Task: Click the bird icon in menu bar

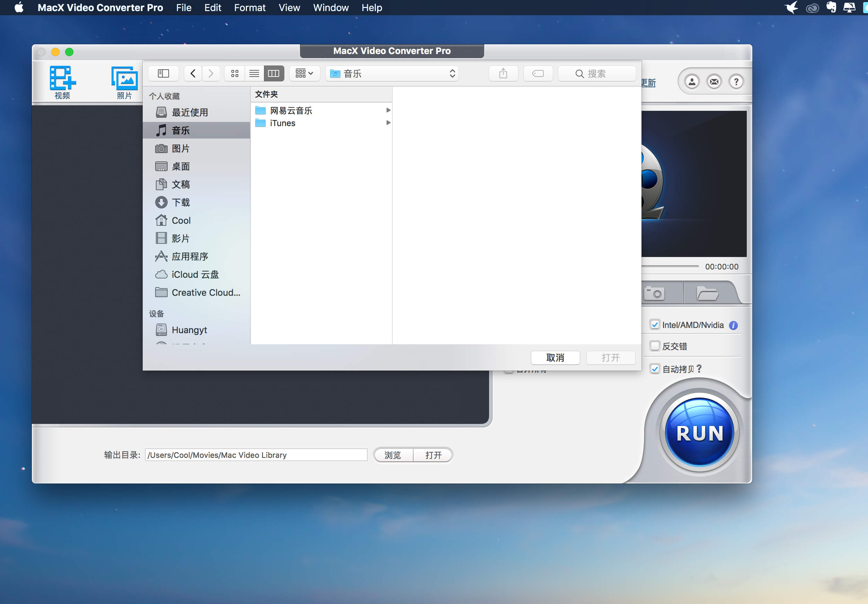Action: pos(792,8)
